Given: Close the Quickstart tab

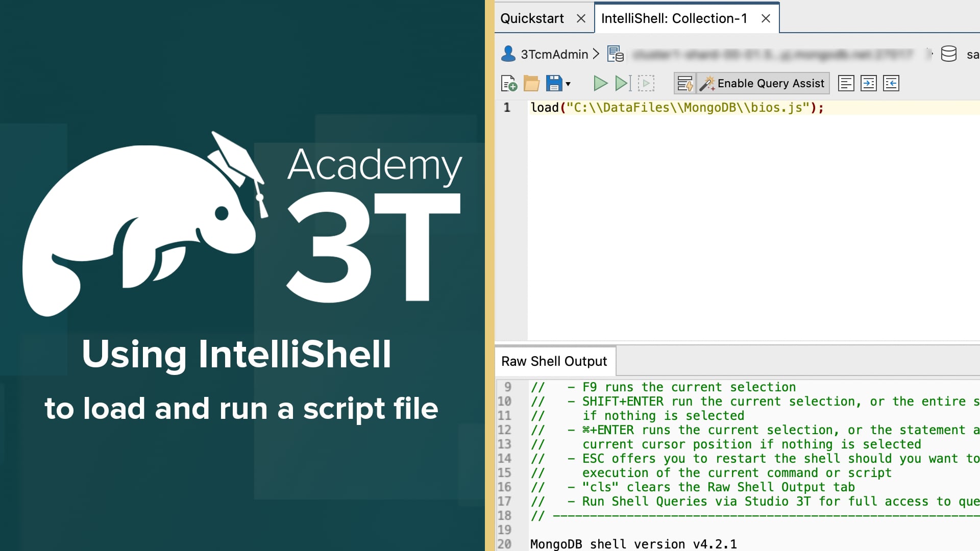Looking at the screenshot, I should (x=581, y=18).
